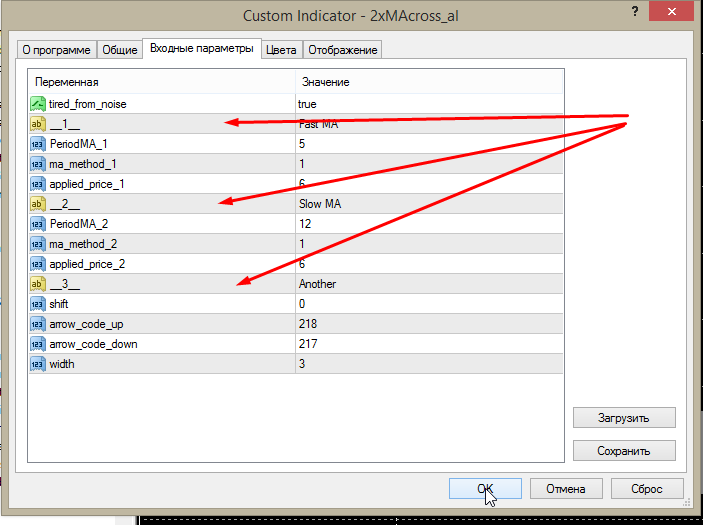Click the ab icon next to __2__

(x=38, y=204)
